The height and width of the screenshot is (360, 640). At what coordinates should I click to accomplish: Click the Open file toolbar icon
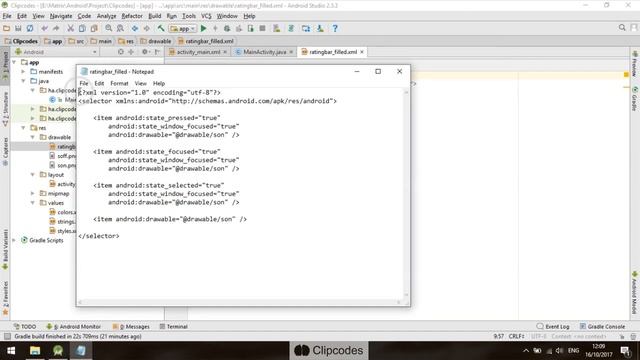[7, 29]
